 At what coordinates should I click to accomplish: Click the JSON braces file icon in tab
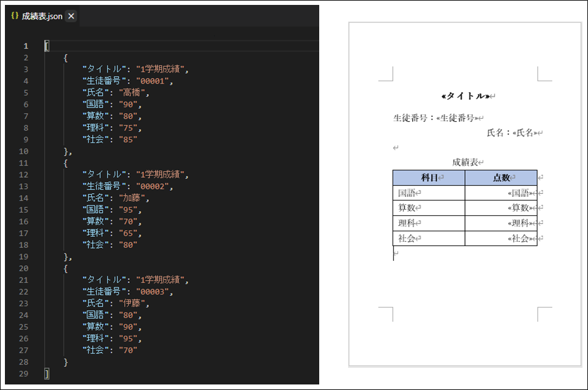(x=15, y=16)
